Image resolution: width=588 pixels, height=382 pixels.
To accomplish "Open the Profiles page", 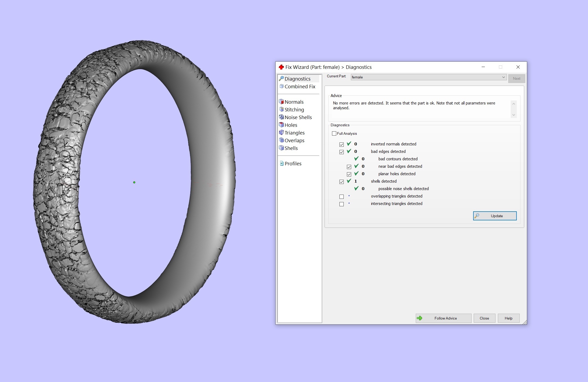I will click(x=293, y=163).
